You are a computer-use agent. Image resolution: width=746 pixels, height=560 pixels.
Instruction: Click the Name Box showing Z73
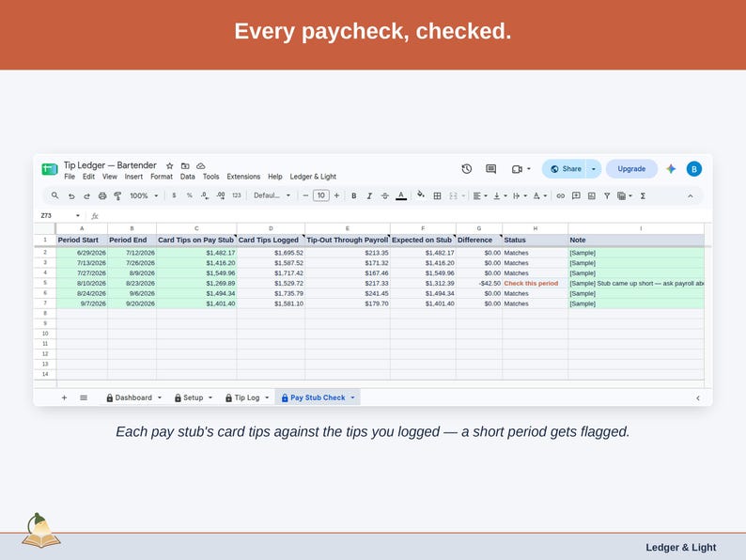coord(59,215)
